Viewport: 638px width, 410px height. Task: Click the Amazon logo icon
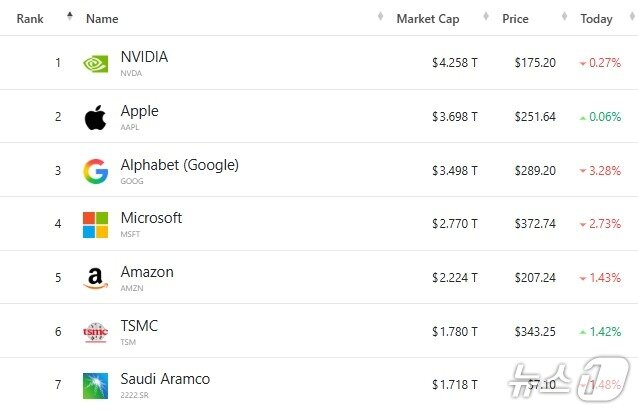[x=95, y=279]
